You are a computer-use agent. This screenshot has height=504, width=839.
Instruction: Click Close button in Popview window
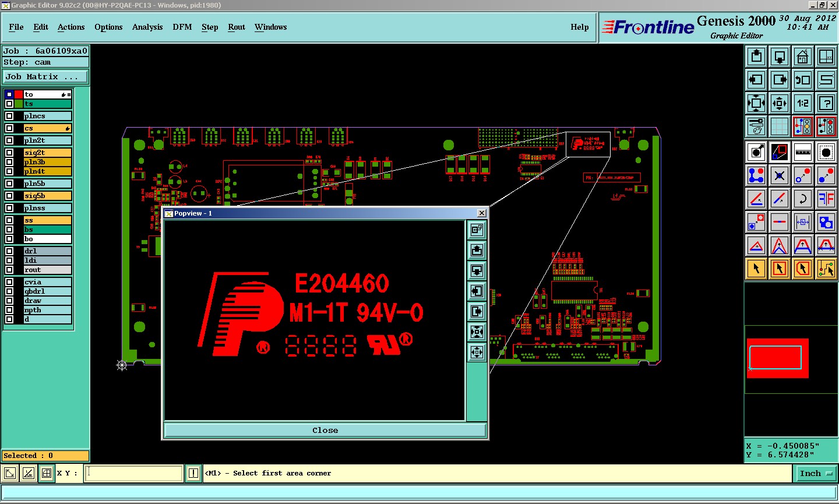point(325,431)
